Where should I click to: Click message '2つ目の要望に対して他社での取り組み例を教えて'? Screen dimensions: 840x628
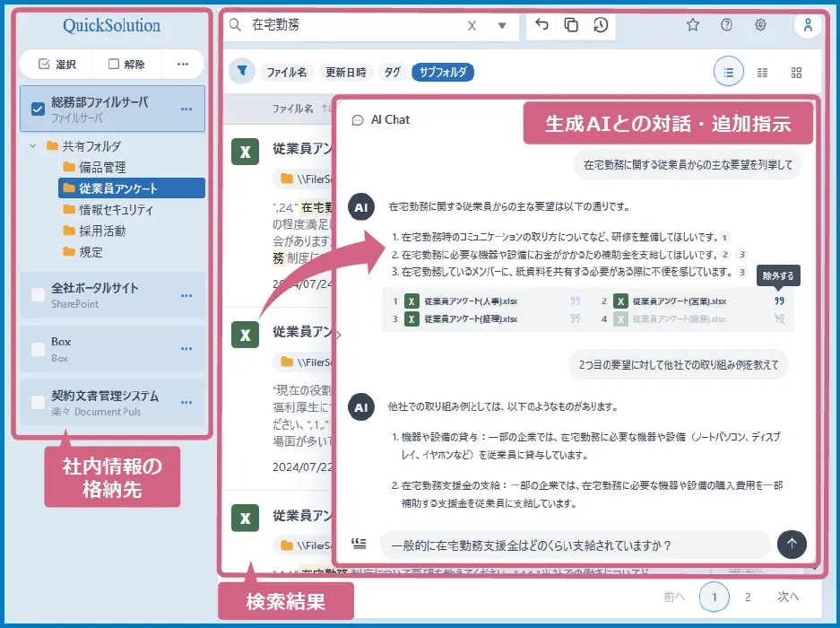click(x=679, y=364)
